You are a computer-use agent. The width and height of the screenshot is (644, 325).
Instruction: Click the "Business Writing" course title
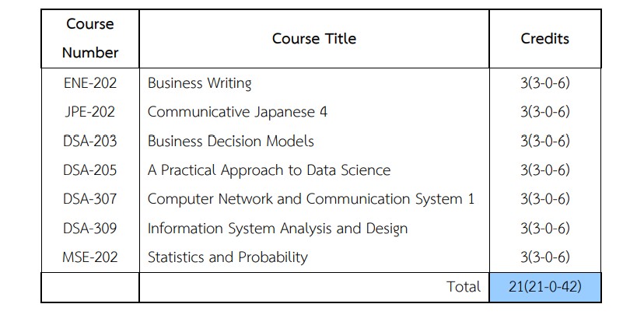coord(199,82)
